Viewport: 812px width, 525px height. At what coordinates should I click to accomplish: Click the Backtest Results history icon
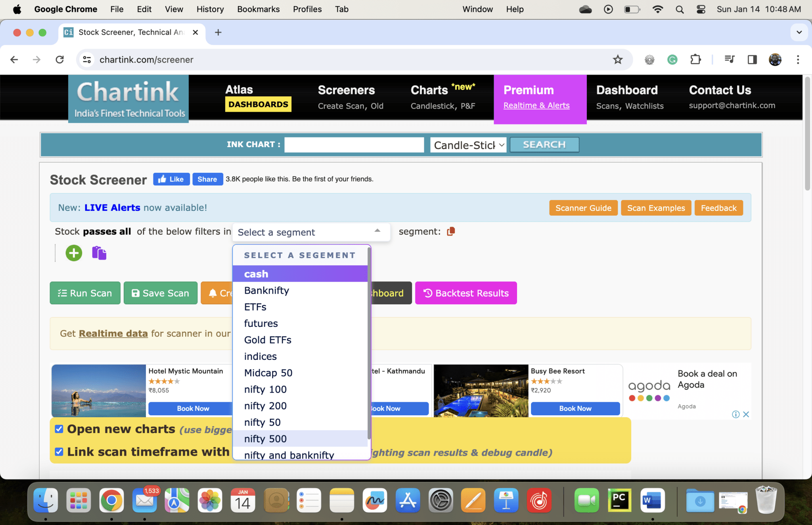click(x=428, y=293)
